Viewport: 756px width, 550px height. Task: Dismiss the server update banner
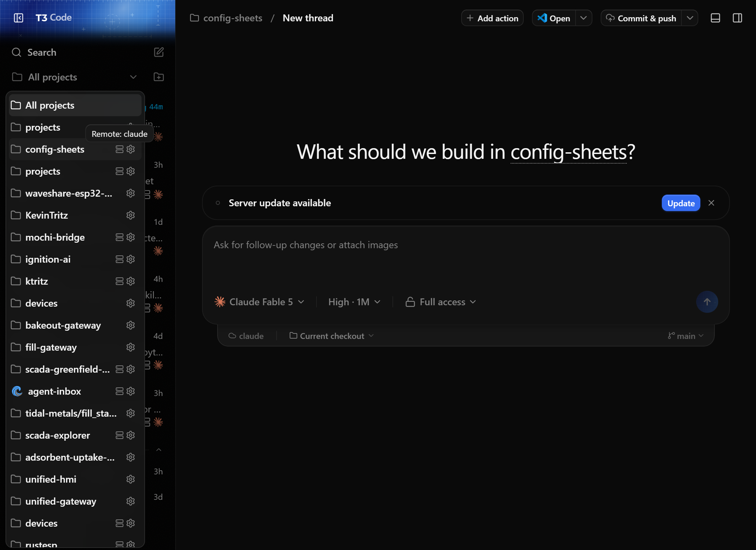coord(711,203)
